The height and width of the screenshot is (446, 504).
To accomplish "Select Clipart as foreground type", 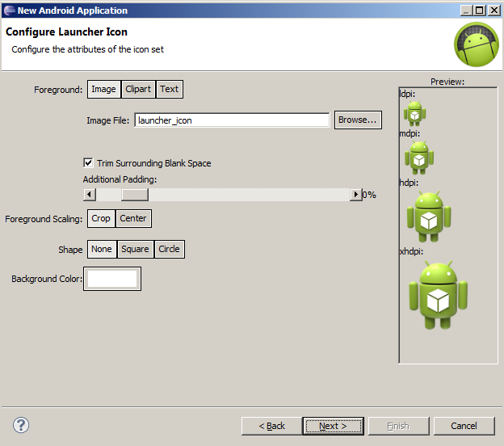I will [138, 89].
